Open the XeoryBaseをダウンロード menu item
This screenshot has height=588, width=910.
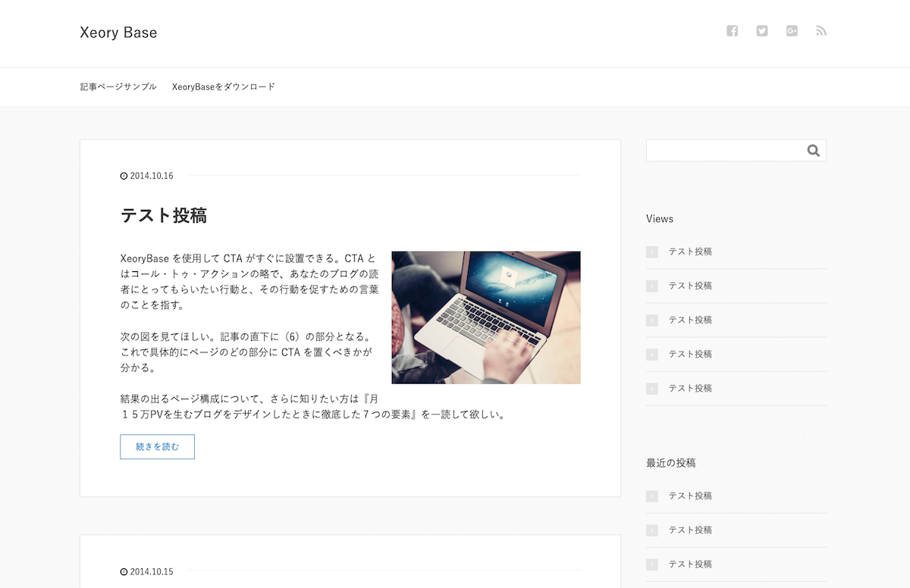[x=224, y=86]
